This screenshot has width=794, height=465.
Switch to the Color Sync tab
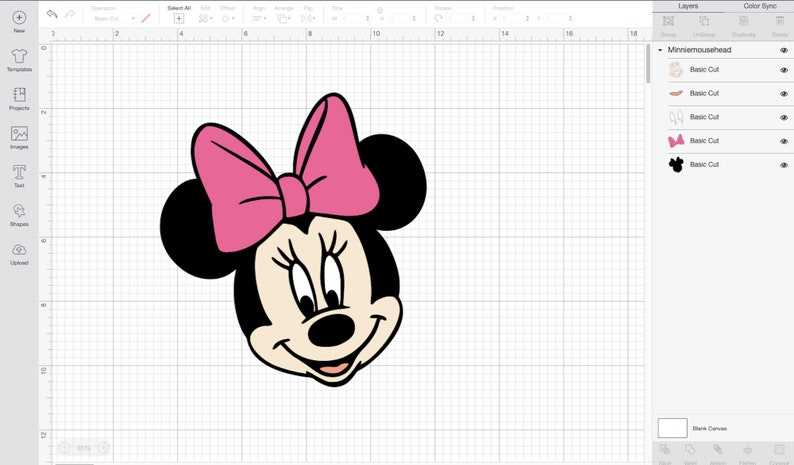[760, 6]
